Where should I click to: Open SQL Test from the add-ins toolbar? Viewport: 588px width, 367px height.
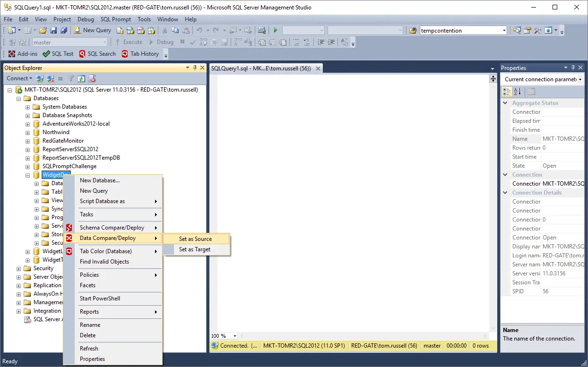tap(57, 53)
